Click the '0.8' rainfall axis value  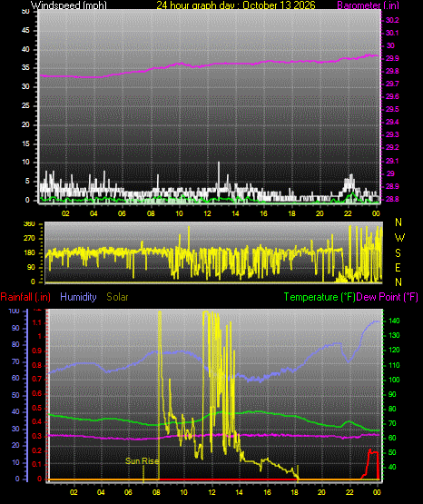click(x=37, y=365)
